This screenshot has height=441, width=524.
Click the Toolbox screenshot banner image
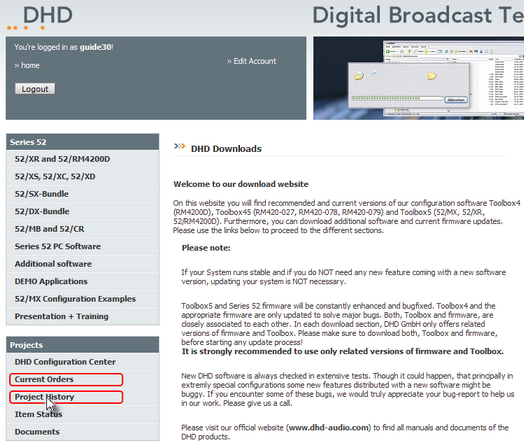418,78
